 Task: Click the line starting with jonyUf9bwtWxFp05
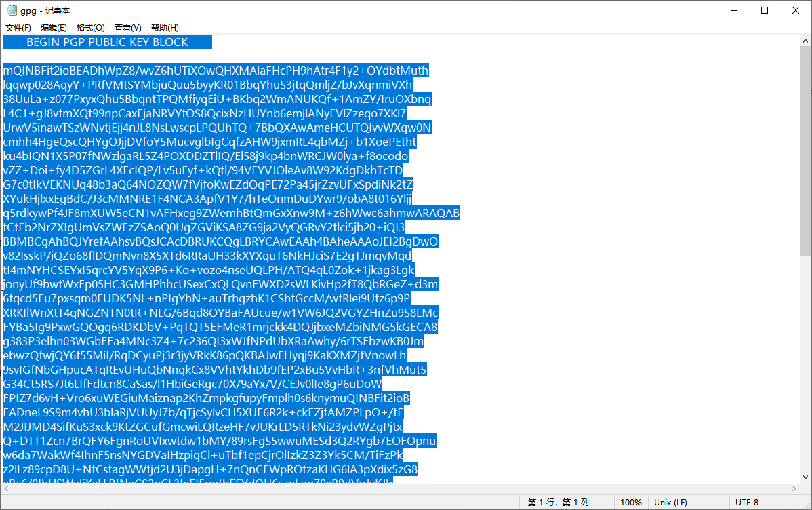pos(220,285)
